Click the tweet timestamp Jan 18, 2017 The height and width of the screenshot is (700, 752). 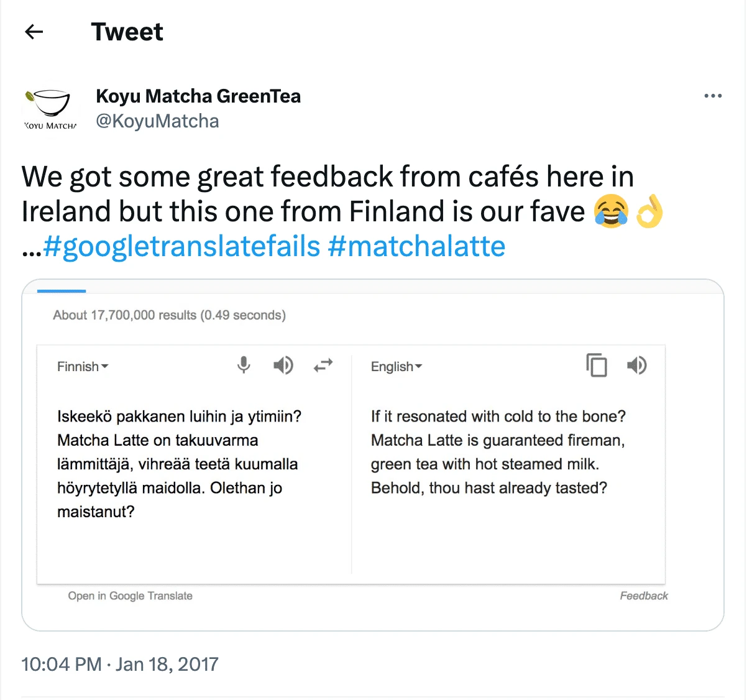[x=119, y=664]
